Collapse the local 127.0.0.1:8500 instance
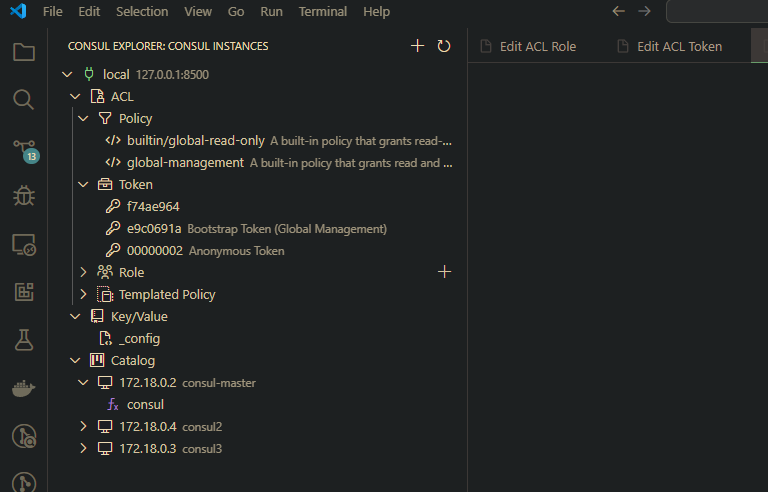The image size is (768, 492). pos(67,74)
